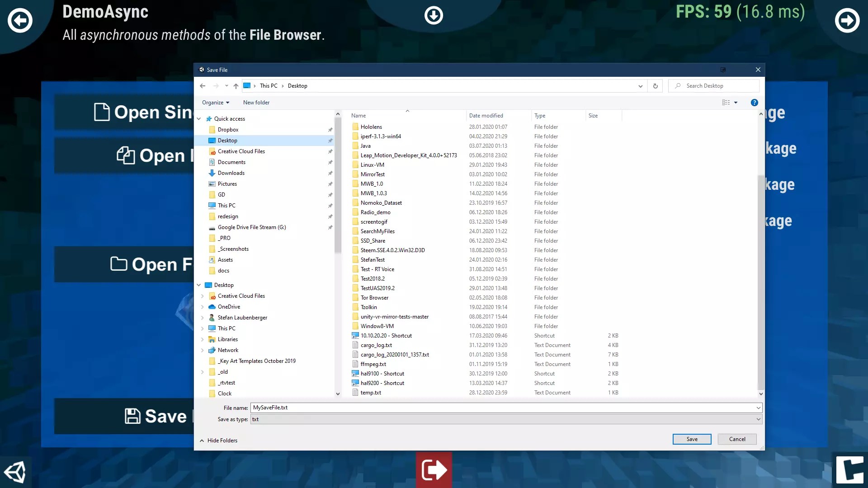Viewport: 868px width, 488px height.
Task: Expand Network in the folder tree
Action: (203, 350)
